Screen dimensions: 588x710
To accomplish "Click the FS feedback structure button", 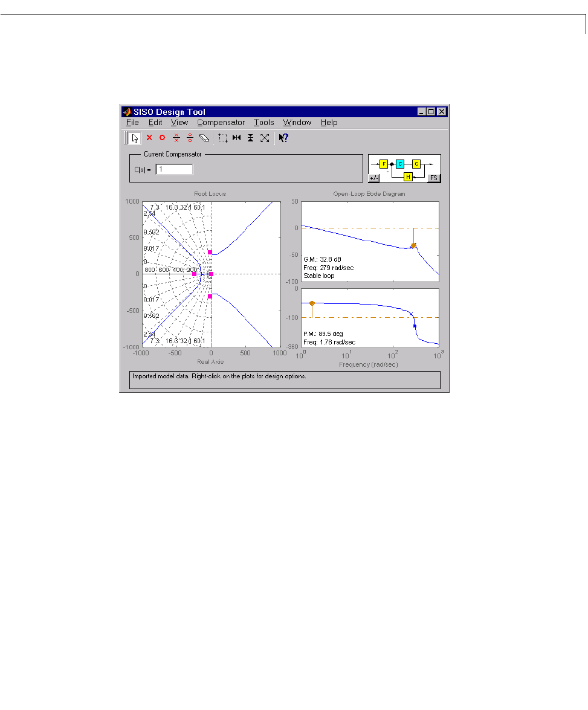I will [434, 178].
